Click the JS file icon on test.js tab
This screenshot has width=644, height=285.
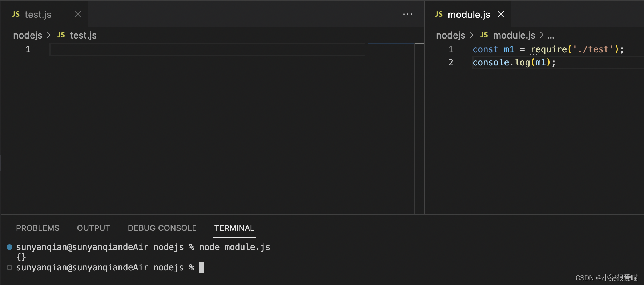(x=16, y=14)
